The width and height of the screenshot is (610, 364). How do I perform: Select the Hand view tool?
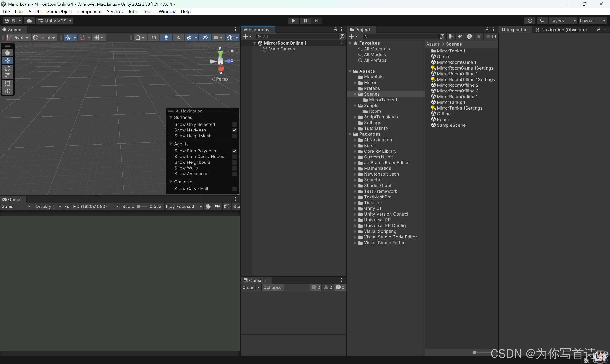click(x=8, y=53)
